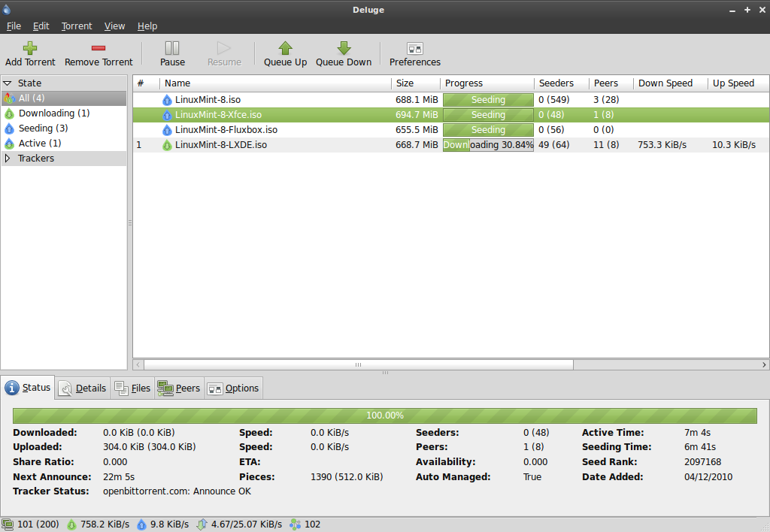770x532 pixels.
Task: Click the Trackers filter label
Action: [36, 158]
